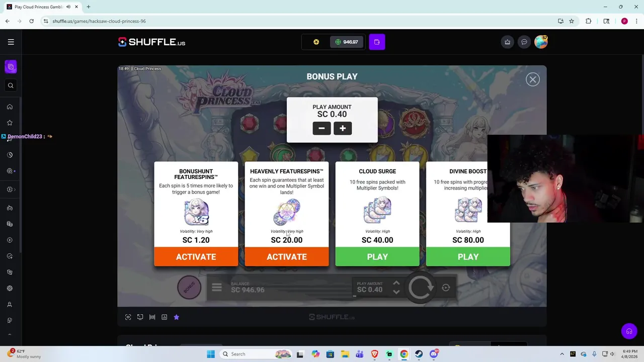Click the coins stack sidebar icon

10,224
